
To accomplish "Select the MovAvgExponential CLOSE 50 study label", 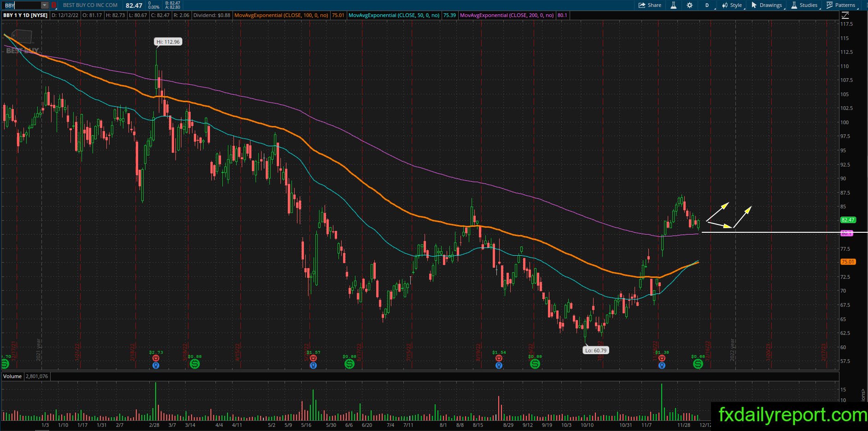I will (x=394, y=15).
